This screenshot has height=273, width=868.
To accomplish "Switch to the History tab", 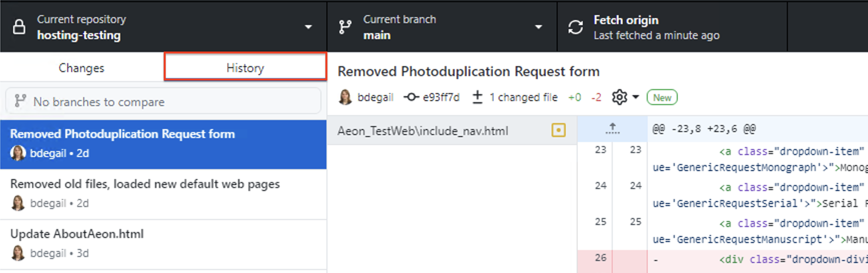I will 245,68.
